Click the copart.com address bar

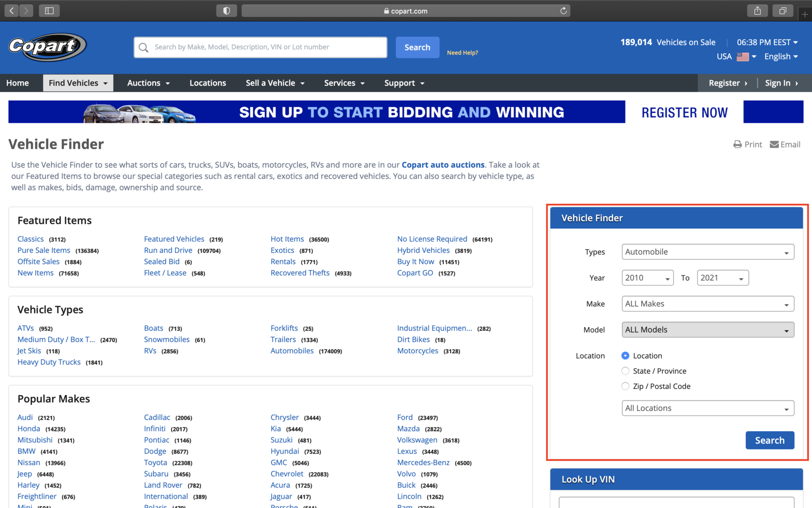[406, 11]
